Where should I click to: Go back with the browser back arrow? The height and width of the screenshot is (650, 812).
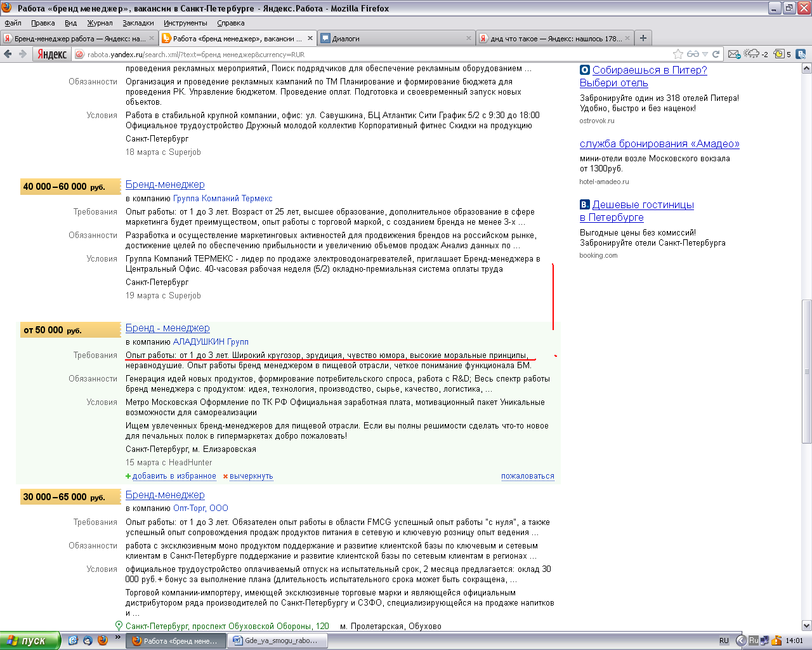tap(8, 54)
